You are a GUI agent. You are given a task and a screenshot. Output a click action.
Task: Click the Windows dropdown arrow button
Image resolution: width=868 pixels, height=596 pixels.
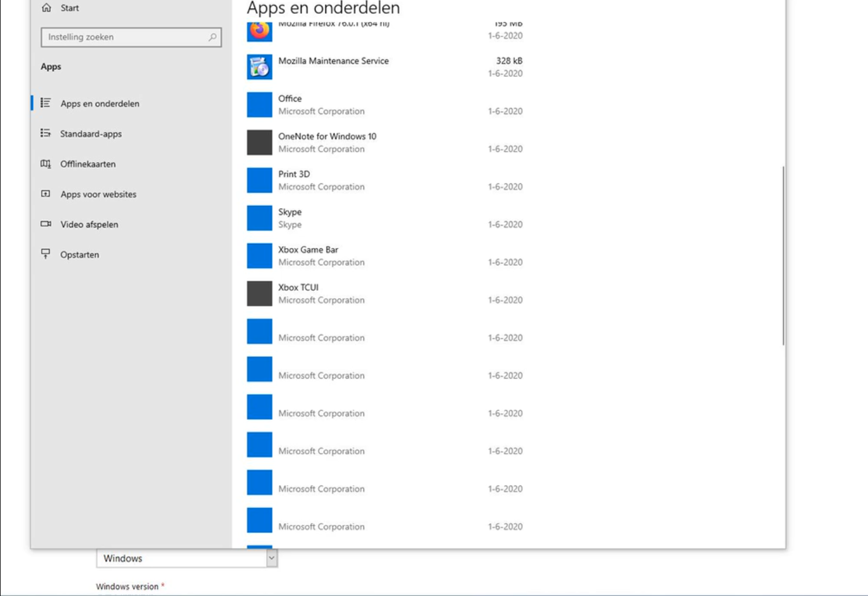click(272, 558)
